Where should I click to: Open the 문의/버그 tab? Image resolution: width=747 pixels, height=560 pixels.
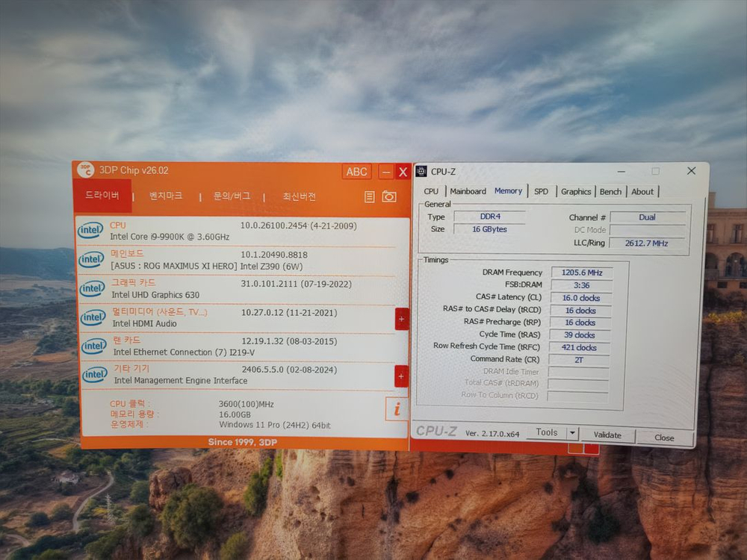(232, 196)
